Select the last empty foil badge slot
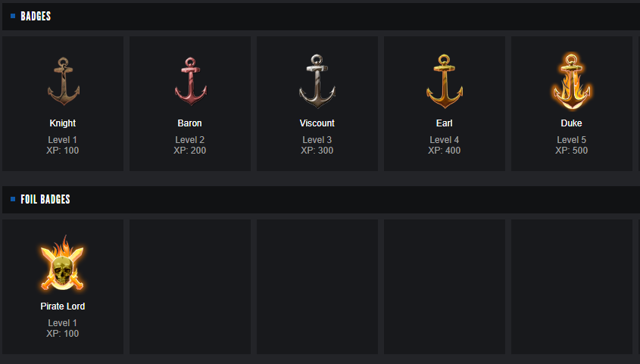 click(x=572, y=286)
